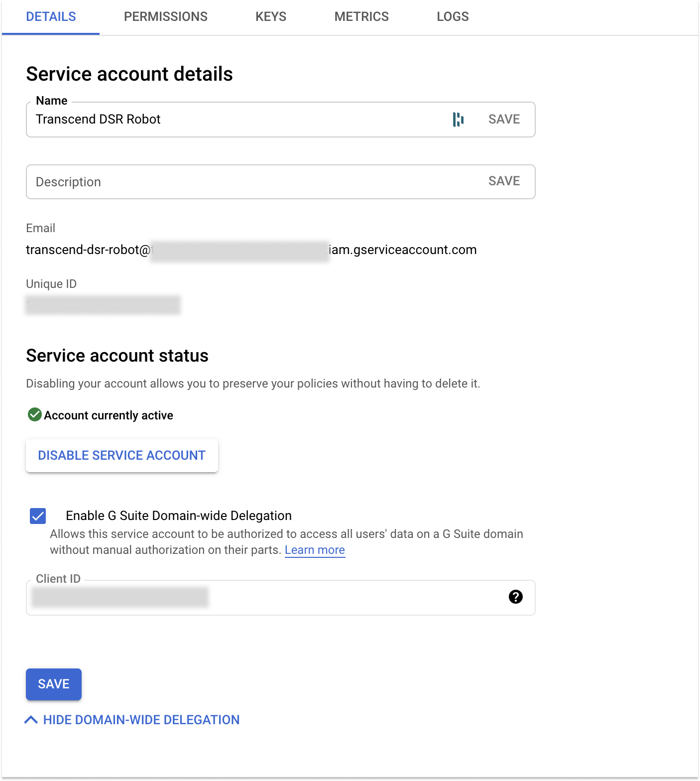The height and width of the screenshot is (781, 700).
Task: Focus the Name input with Transcend DSR Robot
Action: 239,120
